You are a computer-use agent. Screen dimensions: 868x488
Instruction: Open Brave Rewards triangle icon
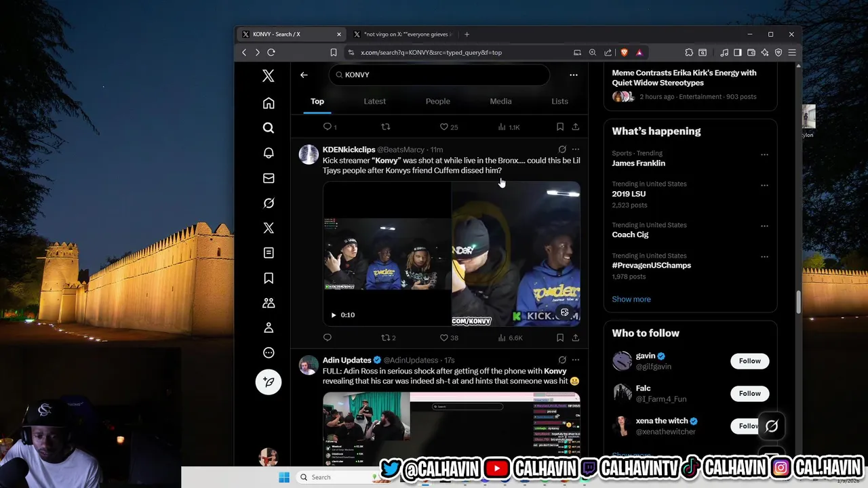639,52
